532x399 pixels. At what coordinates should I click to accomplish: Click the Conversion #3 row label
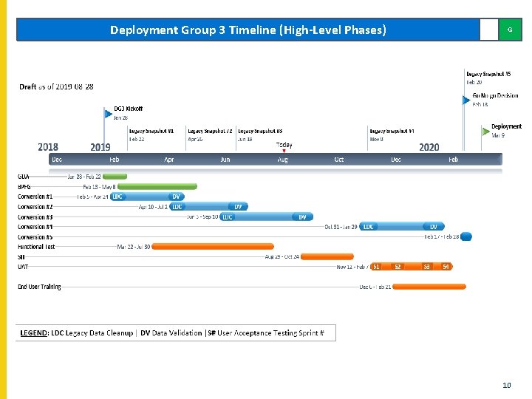(x=35, y=216)
